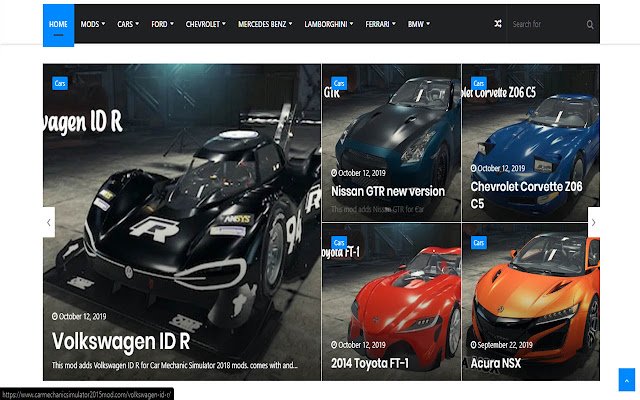Click the search magnifier icon
Image resolution: width=640 pixels, height=400 pixels.
[590, 24]
